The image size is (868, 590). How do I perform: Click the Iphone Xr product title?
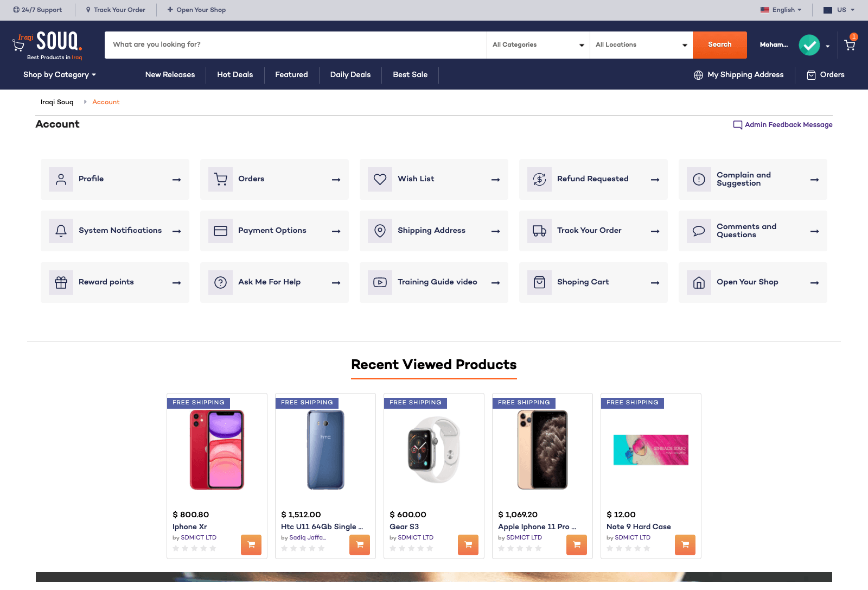tap(189, 527)
